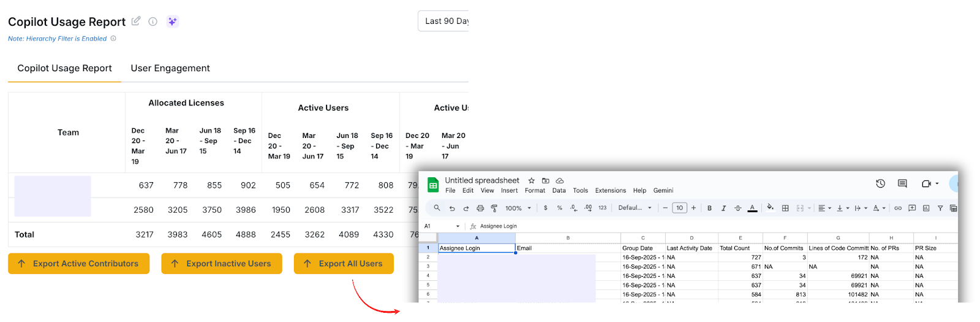Open the cell fill color picker
This screenshot has width=980, height=322.
coord(770,208)
